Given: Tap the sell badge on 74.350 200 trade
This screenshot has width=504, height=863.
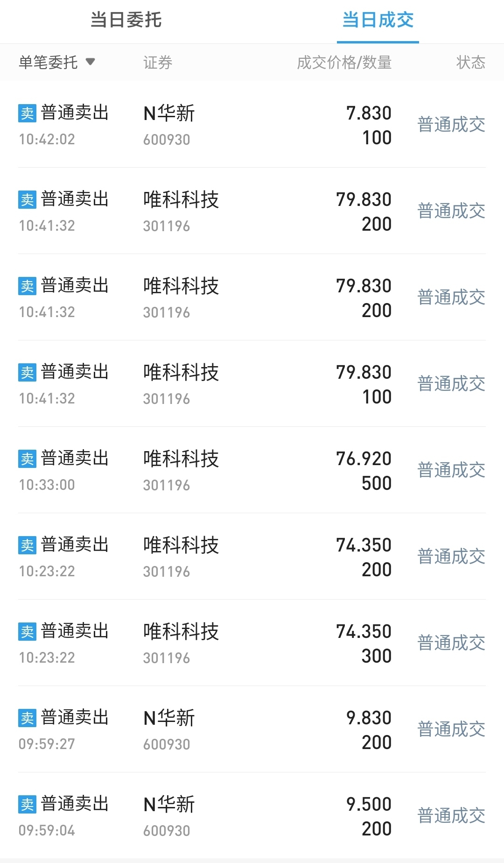Looking at the screenshot, I should coord(27,545).
